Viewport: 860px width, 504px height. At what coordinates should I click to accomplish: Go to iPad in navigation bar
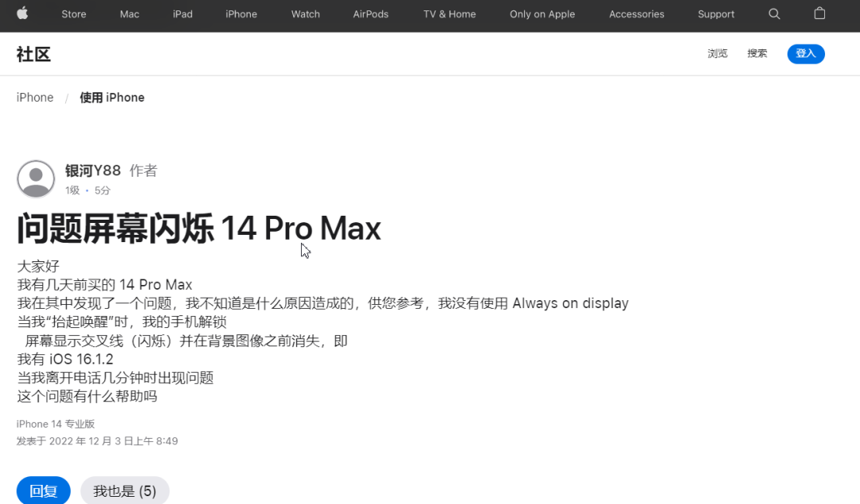pyautogui.click(x=182, y=14)
